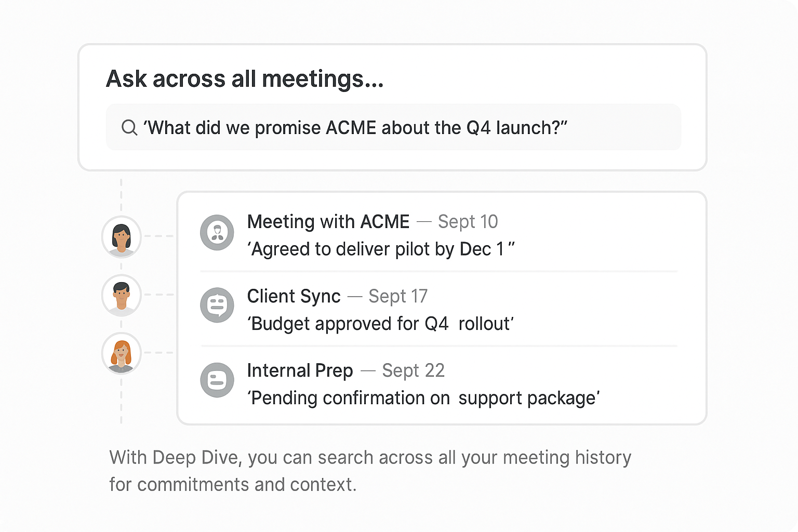This screenshot has height=532, width=798.
Task: Click the Sept 17 meeting date
Action: [x=398, y=296]
